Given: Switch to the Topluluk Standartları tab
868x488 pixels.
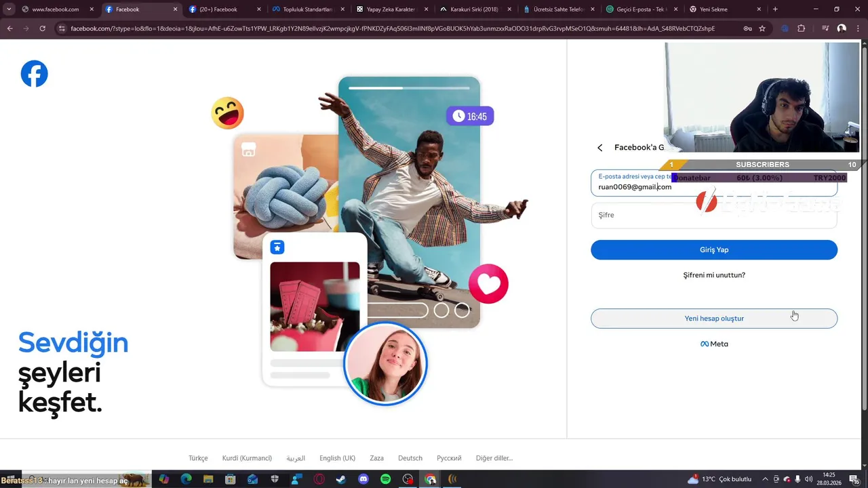Looking at the screenshot, I should click(x=307, y=9).
